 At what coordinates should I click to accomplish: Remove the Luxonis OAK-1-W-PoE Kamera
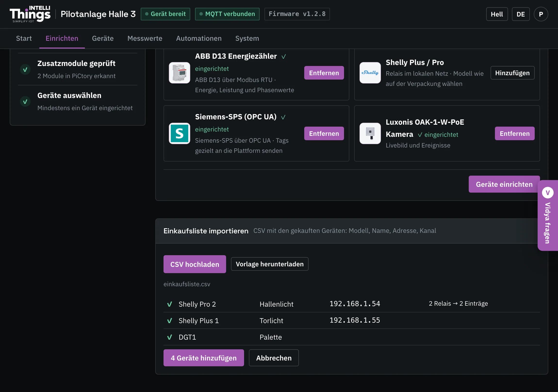click(x=515, y=133)
